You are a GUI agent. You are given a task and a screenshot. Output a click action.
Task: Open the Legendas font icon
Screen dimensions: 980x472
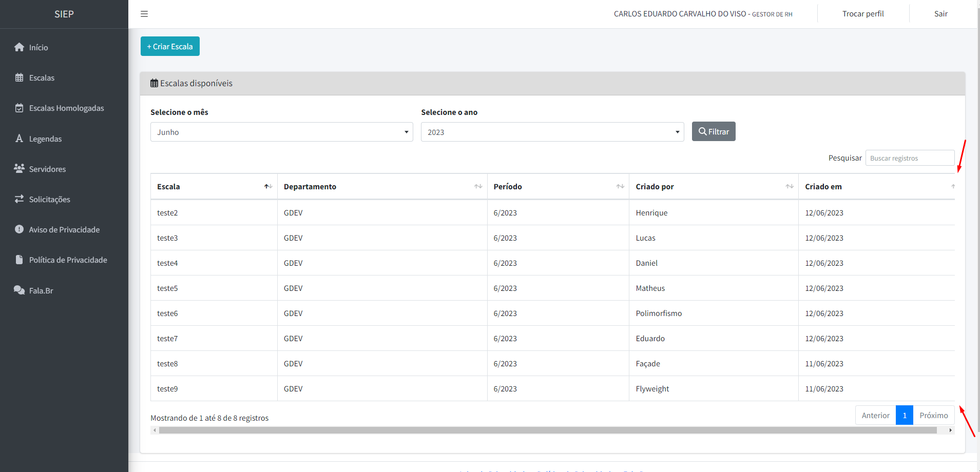point(20,139)
